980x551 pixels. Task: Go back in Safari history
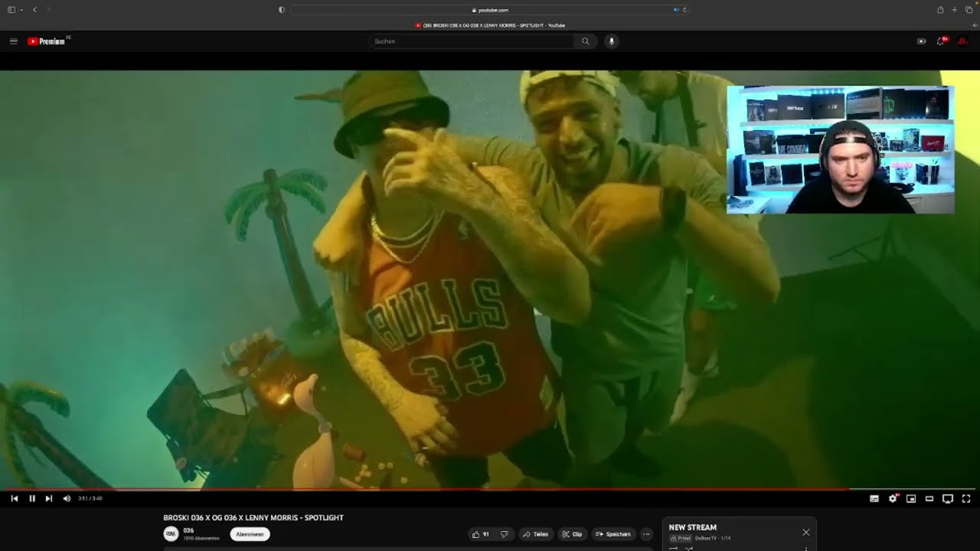[34, 10]
